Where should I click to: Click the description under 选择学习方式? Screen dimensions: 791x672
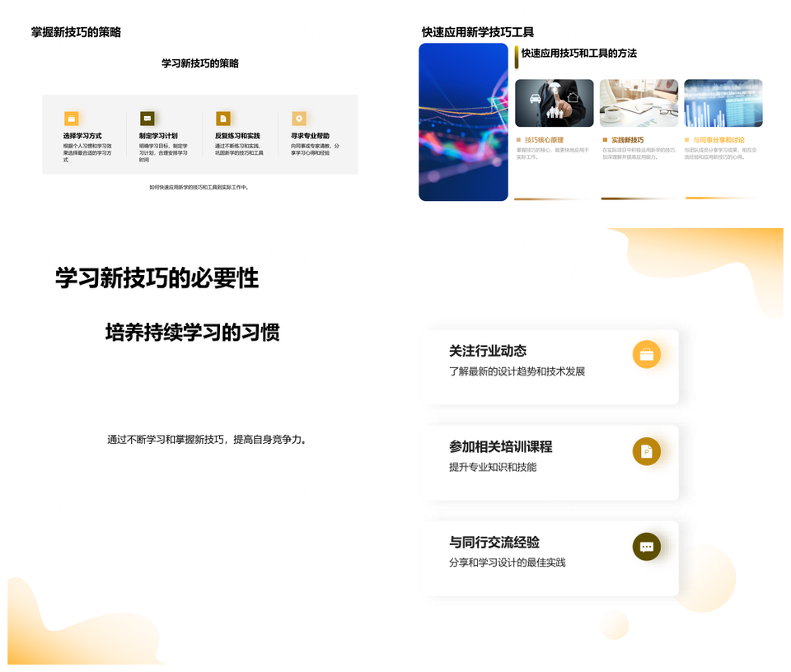point(87,152)
